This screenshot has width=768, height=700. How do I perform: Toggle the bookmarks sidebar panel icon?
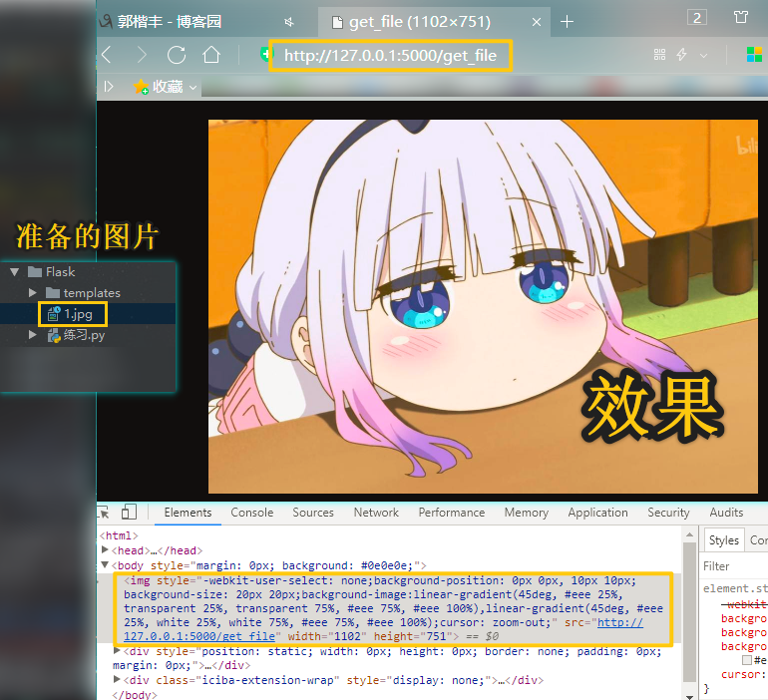109,87
